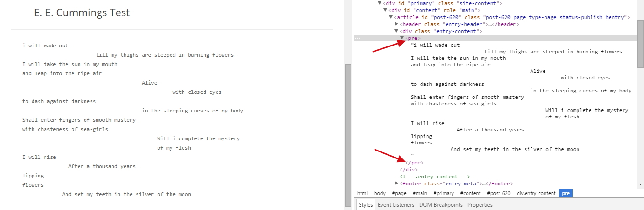The height and width of the screenshot is (210, 644).
Task: Select the #primary breadcrumb
Action: pyautogui.click(x=444, y=194)
